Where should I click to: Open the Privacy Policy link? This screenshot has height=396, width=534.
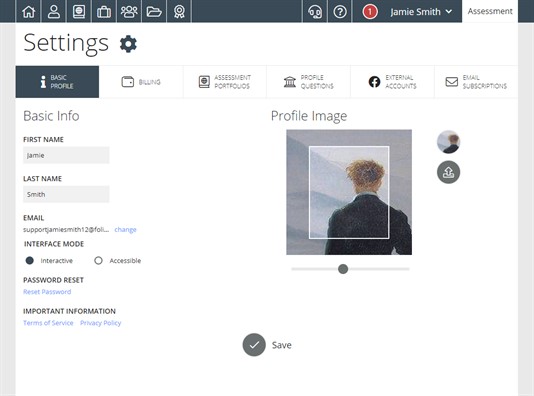(x=100, y=323)
